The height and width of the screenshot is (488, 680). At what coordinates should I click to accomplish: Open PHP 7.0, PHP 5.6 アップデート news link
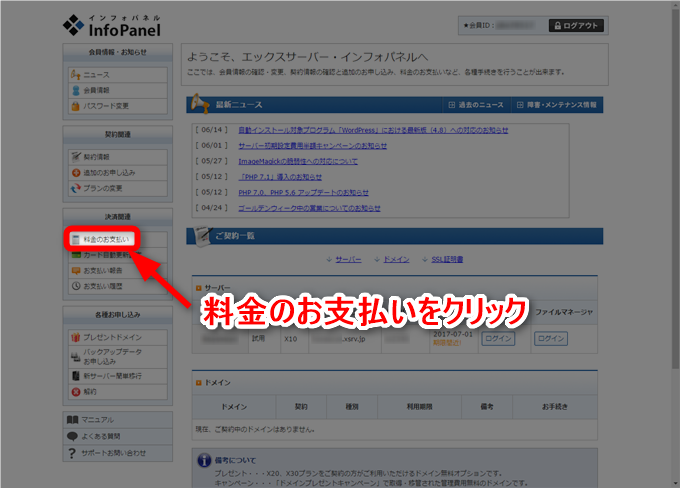coord(304,193)
